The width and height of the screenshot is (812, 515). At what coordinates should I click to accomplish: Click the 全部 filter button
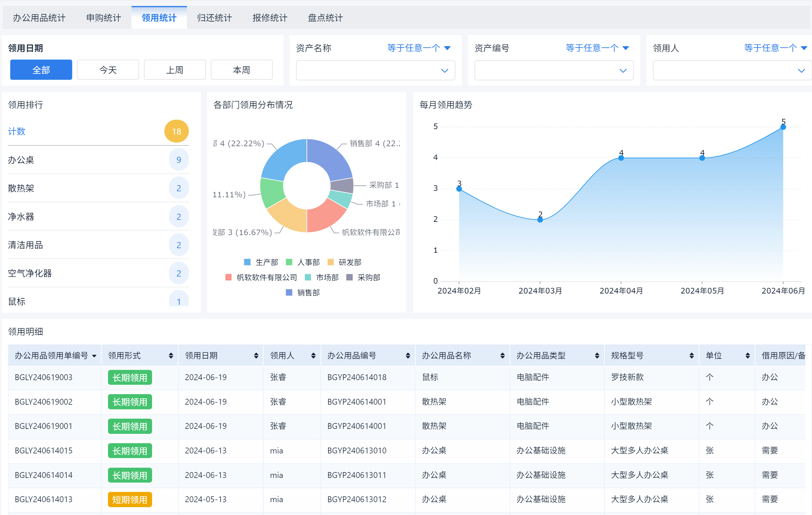41,69
